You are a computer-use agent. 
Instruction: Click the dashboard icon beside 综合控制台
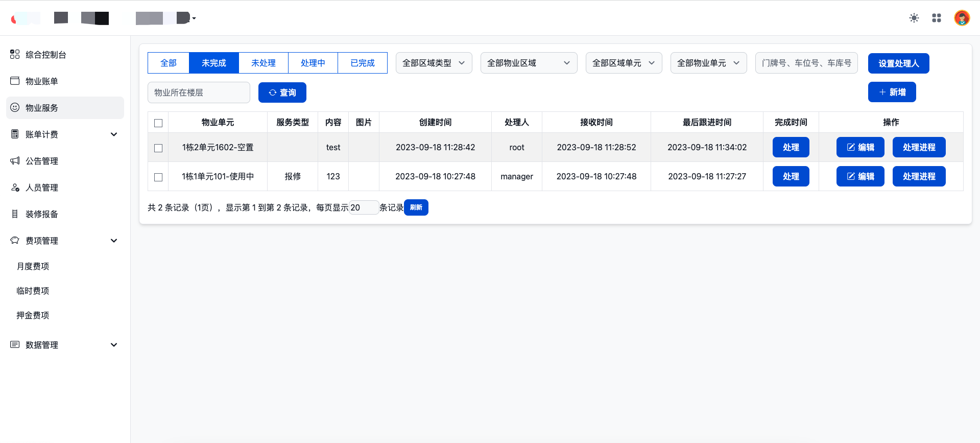[x=15, y=54]
